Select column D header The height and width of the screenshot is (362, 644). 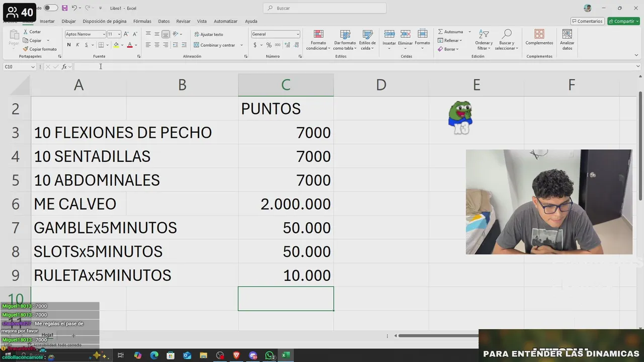[x=381, y=85]
